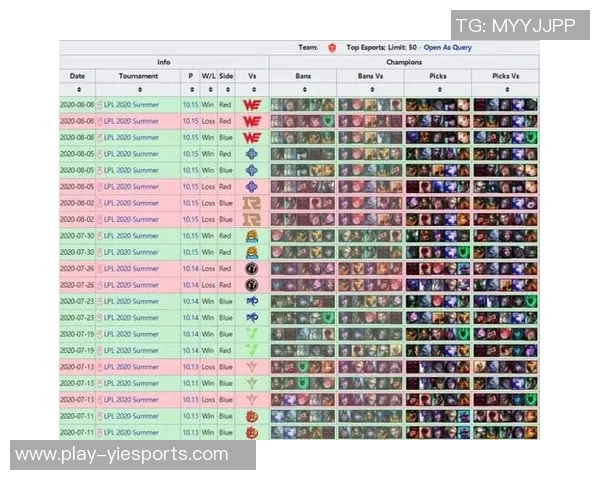Click the Tournament column header
The width and height of the screenshot is (600, 480).
point(138,75)
